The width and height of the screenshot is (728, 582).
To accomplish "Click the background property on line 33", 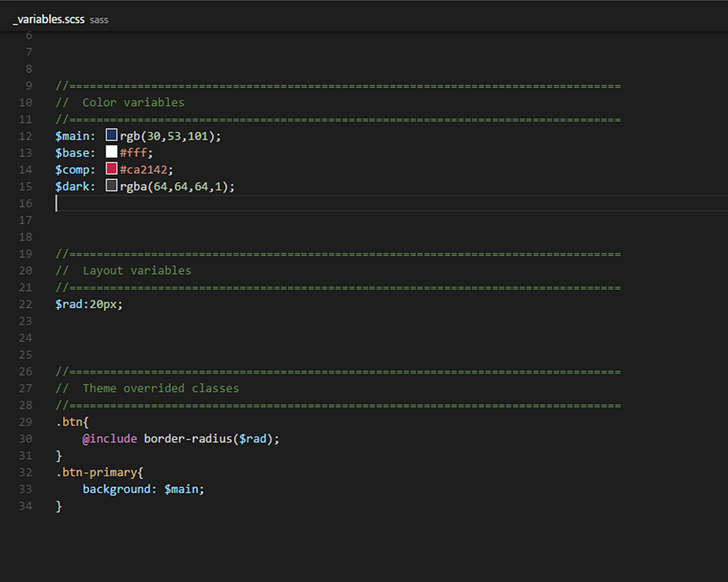I will [x=116, y=489].
